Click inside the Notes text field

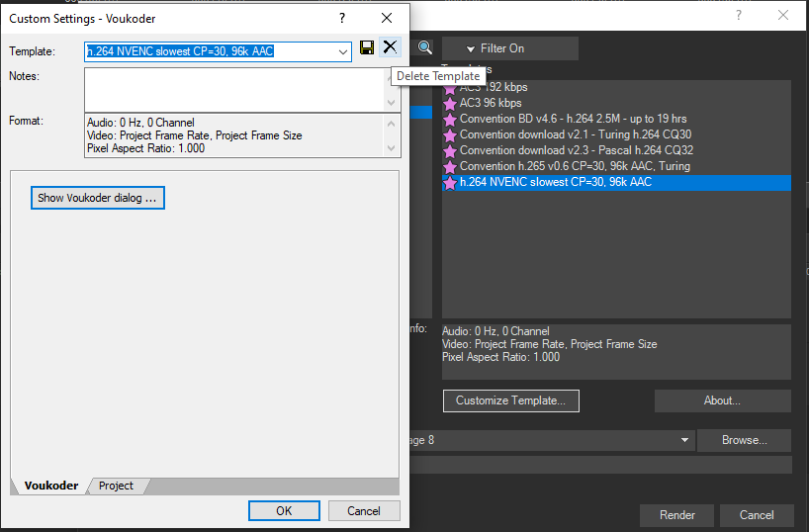point(233,89)
